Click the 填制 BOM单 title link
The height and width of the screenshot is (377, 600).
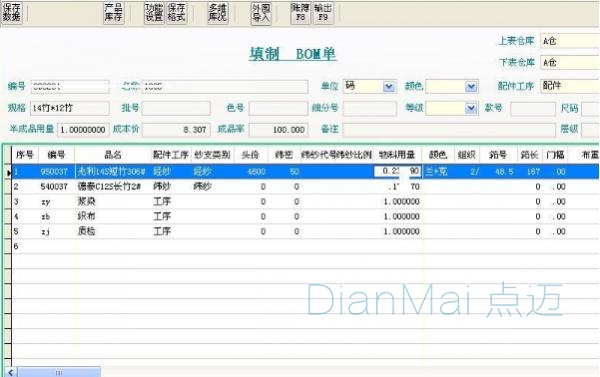tap(293, 54)
